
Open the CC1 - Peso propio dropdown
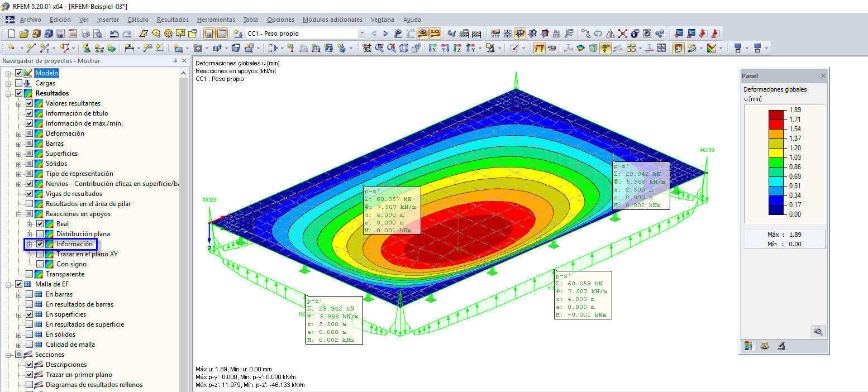(362, 34)
